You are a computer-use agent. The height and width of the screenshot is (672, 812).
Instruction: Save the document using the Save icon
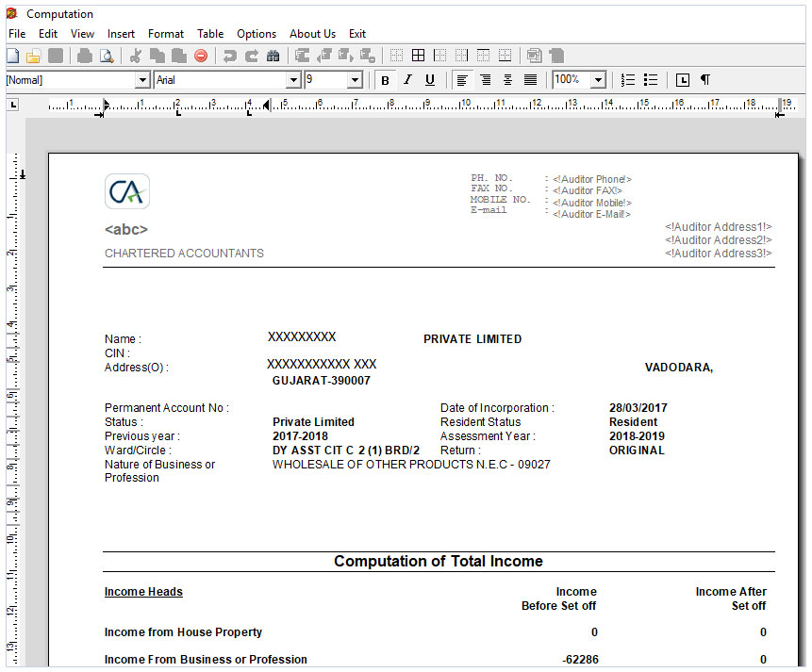pyautogui.click(x=56, y=56)
